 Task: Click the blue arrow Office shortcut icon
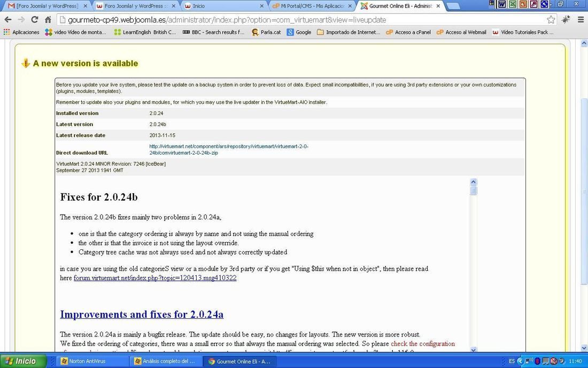point(544,4)
